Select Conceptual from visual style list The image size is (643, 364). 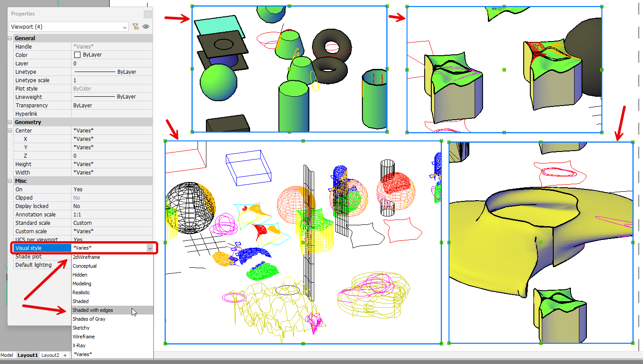[x=84, y=266]
